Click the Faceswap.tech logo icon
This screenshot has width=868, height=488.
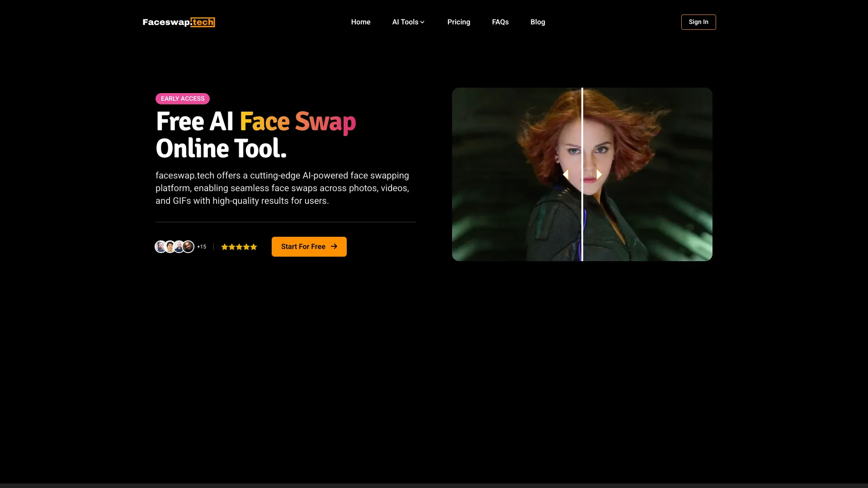(179, 22)
